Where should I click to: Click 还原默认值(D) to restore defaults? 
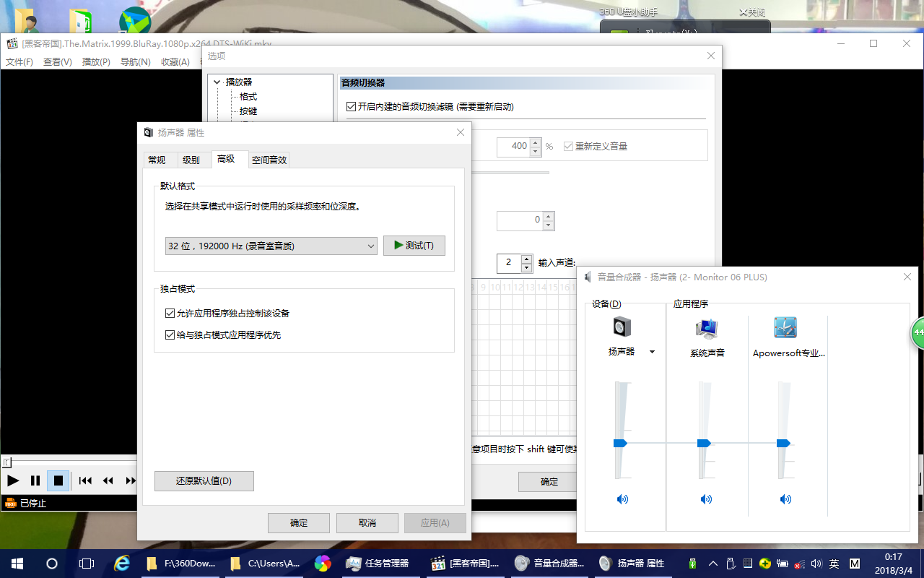point(204,480)
